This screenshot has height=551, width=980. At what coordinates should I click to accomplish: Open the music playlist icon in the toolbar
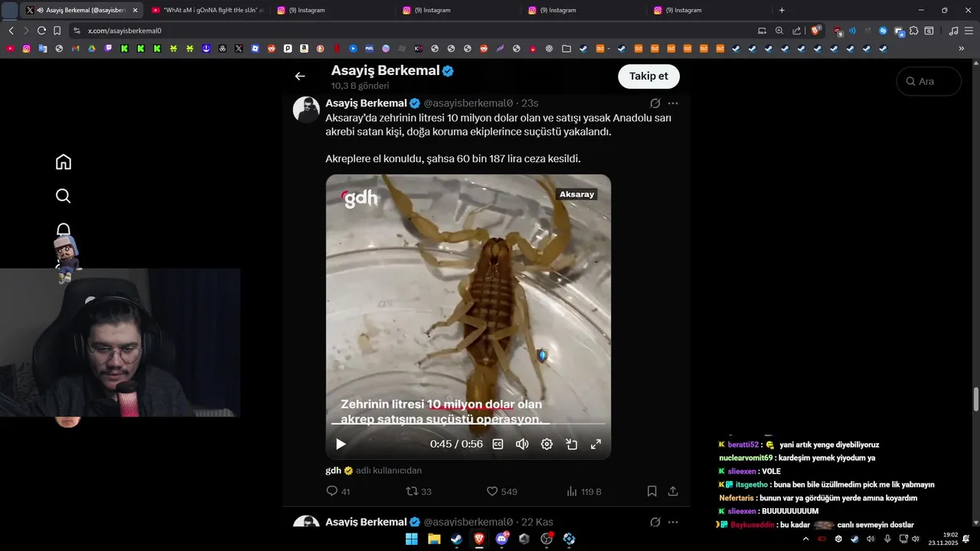click(x=953, y=31)
